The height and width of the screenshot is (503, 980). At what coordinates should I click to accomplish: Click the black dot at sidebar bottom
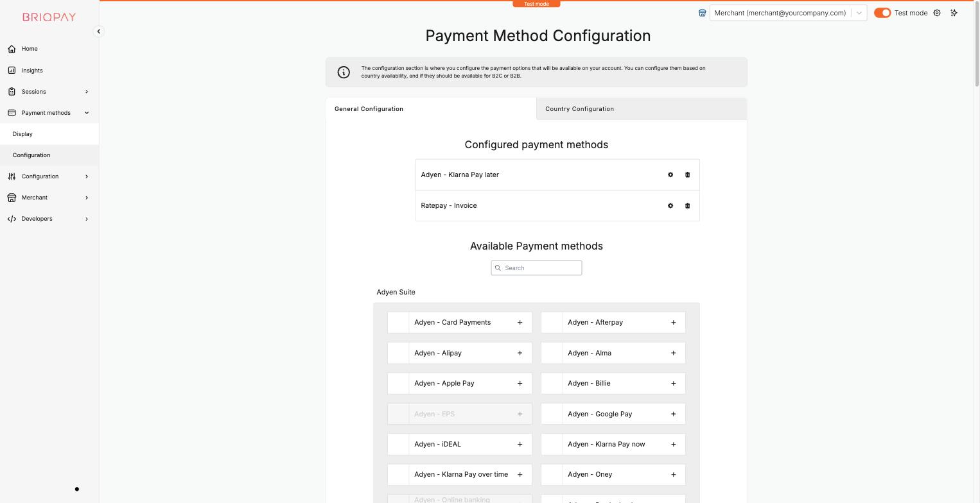77,490
